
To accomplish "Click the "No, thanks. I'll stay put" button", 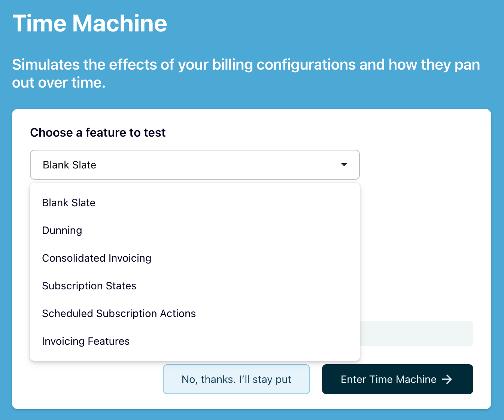I will [236, 379].
